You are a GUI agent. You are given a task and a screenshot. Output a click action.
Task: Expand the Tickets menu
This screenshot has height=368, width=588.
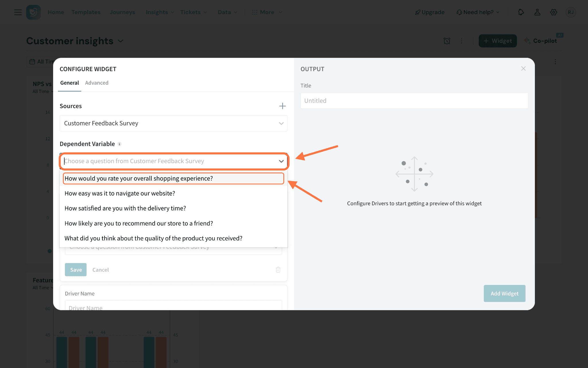tap(194, 12)
